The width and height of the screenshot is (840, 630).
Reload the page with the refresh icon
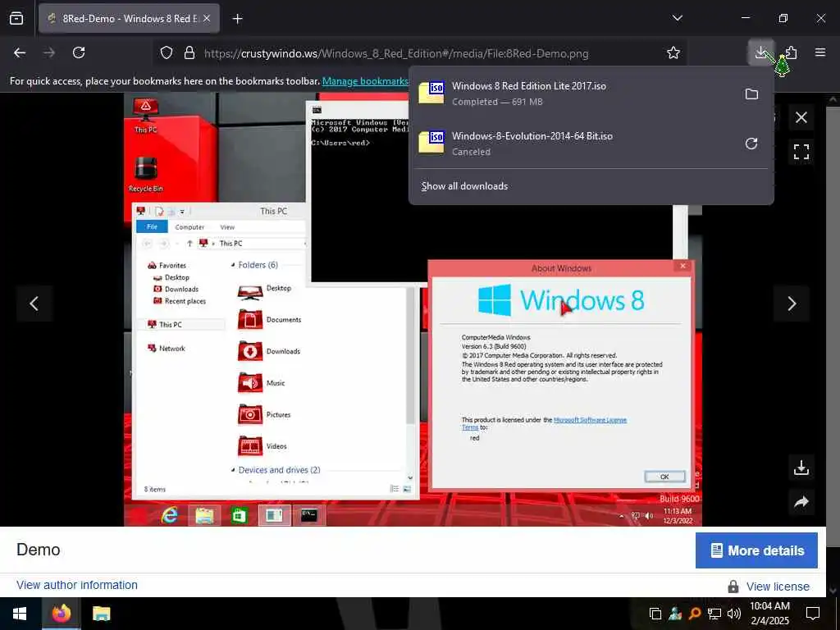click(79, 52)
